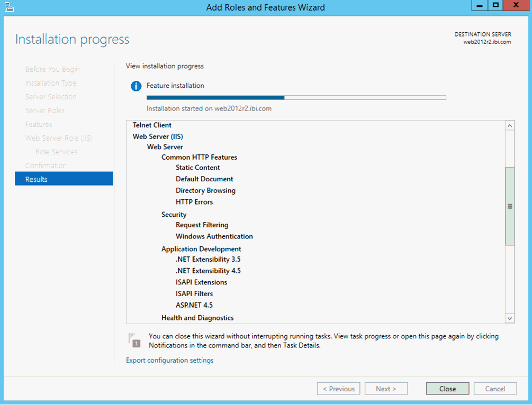
Task: Select the Role Services step
Action: point(57,152)
